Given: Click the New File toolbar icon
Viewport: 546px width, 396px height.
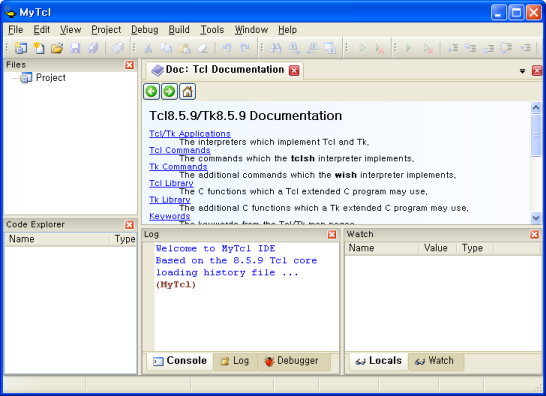Looking at the screenshot, I should (x=39, y=48).
